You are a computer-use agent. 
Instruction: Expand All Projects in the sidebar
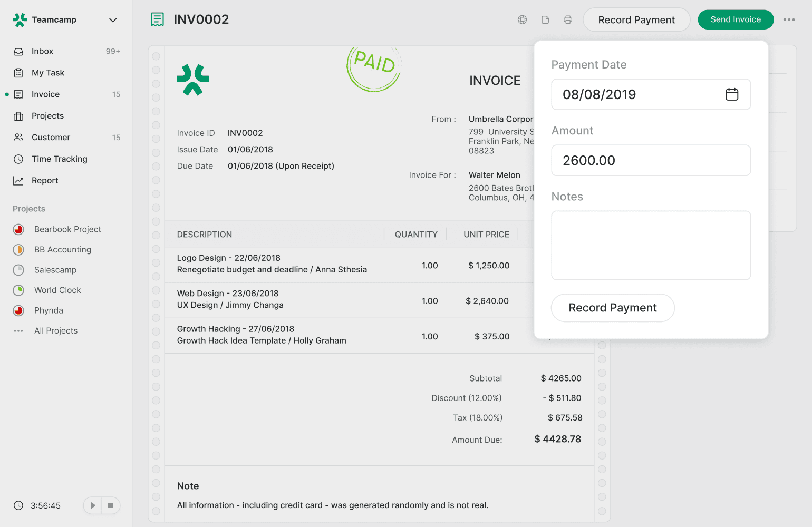[55, 331]
